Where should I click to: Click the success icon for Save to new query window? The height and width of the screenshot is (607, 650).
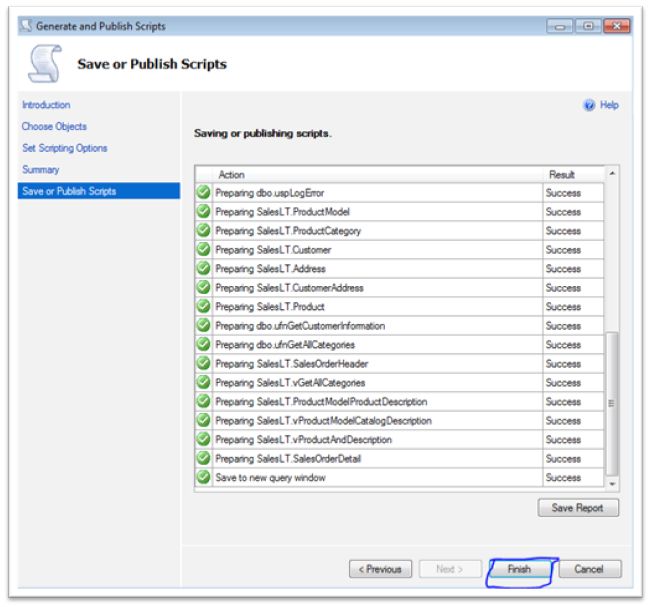pyautogui.click(x=204, y=477)
